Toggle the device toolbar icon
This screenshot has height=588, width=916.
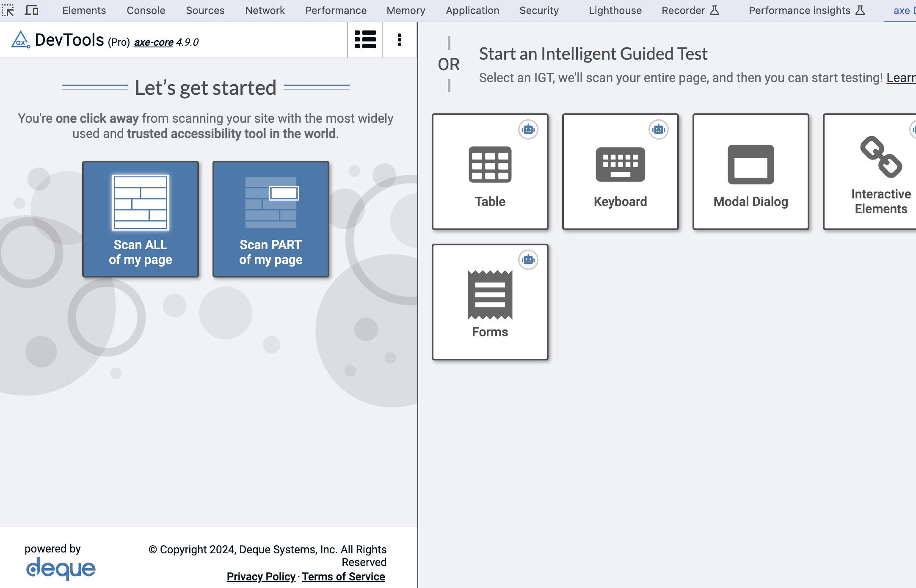click(x=31, y=10)
